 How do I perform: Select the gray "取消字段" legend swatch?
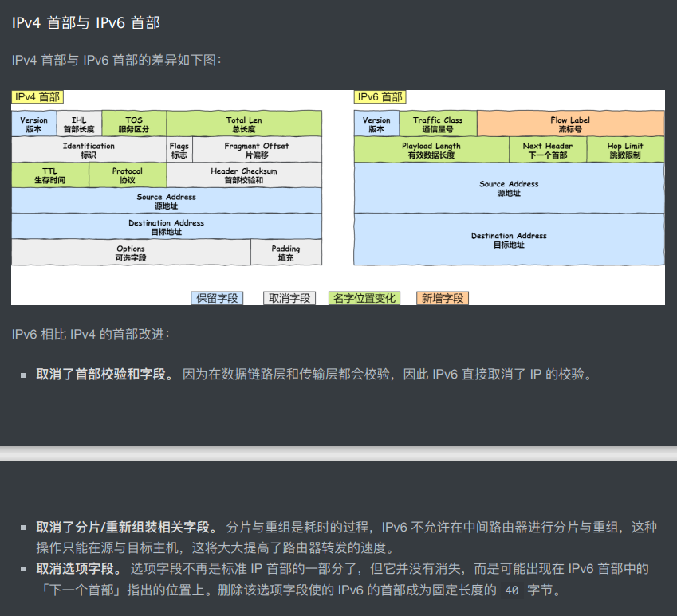(x=289, y=298)
